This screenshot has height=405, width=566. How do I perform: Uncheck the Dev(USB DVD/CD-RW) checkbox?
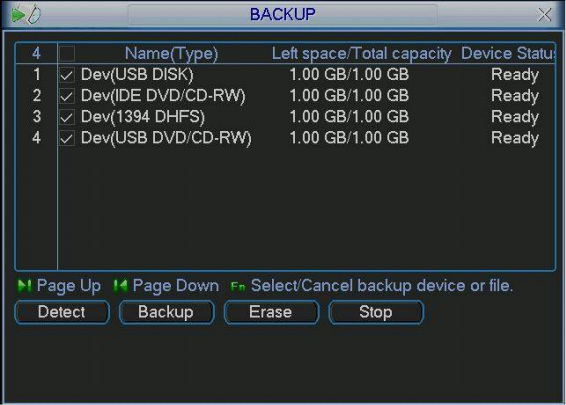[x=67, y=138]
